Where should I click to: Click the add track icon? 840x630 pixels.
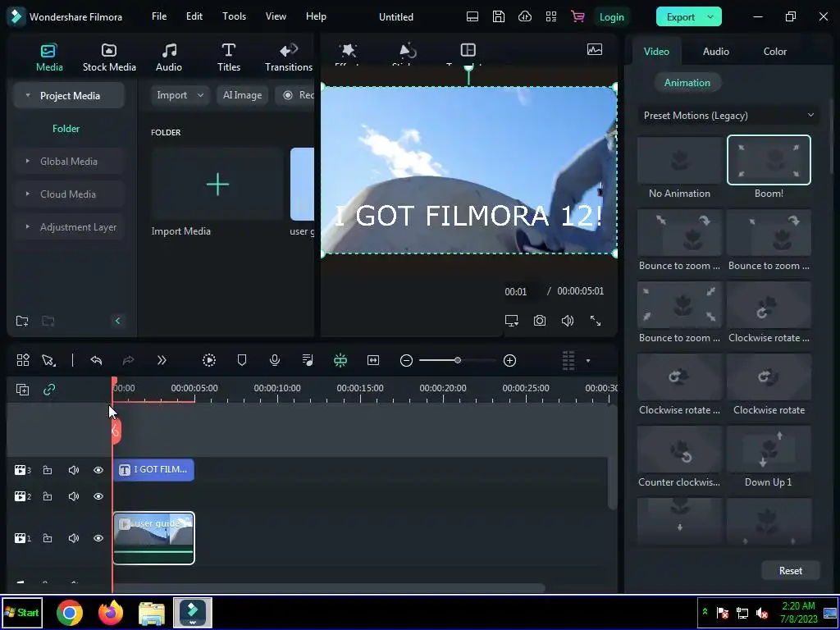(x=22, y=390)
